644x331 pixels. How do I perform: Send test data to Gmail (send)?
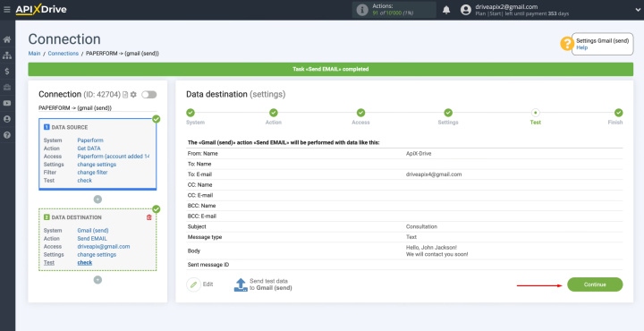[x=263, y=284]
